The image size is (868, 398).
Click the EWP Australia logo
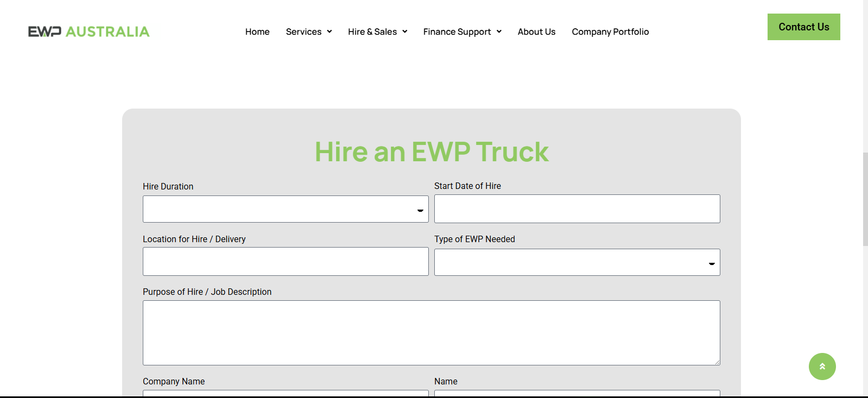88,31
